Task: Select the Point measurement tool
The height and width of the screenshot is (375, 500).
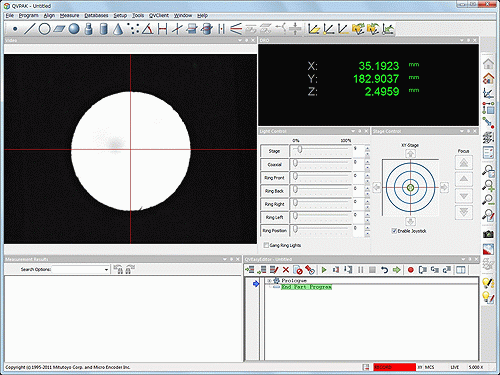Action: 15,29
